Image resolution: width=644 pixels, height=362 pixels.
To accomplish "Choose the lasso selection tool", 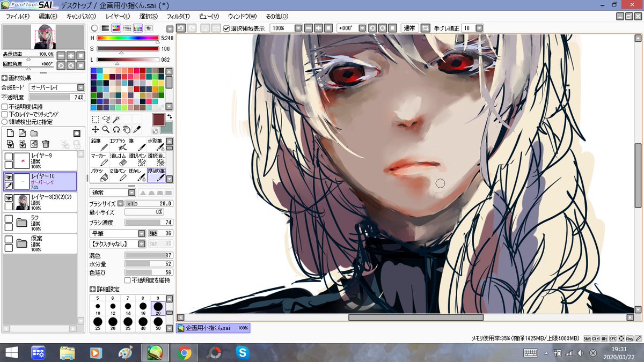I will 106,119.
